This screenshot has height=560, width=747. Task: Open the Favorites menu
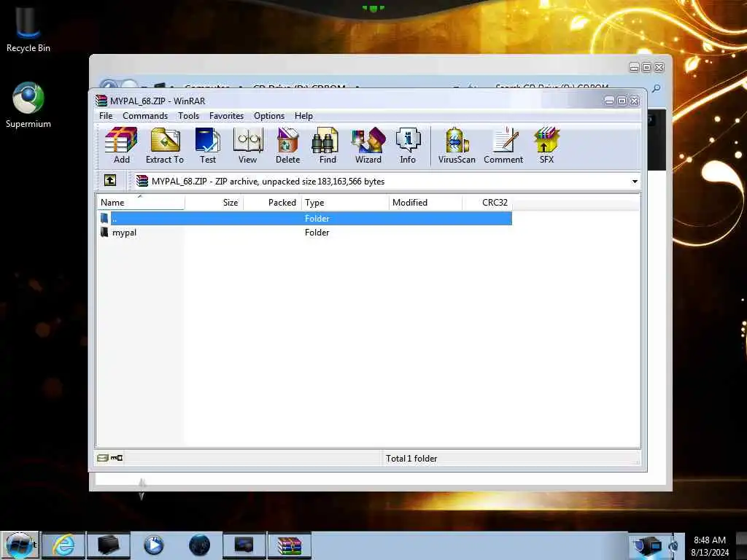(226, 116)
